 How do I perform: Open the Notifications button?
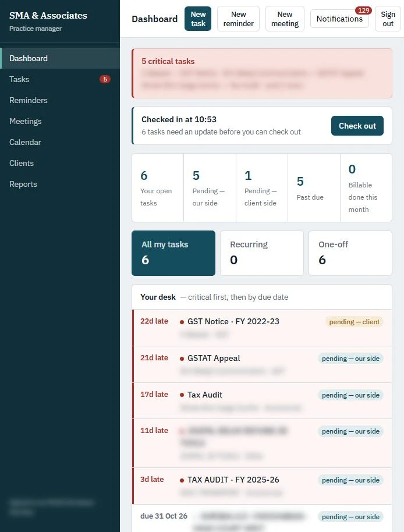coord(339,19)
